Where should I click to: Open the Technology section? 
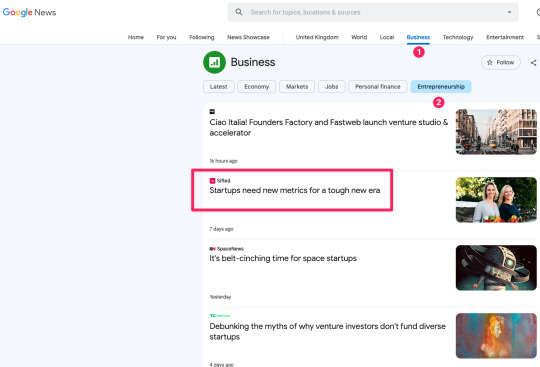(x=458, y=37)
